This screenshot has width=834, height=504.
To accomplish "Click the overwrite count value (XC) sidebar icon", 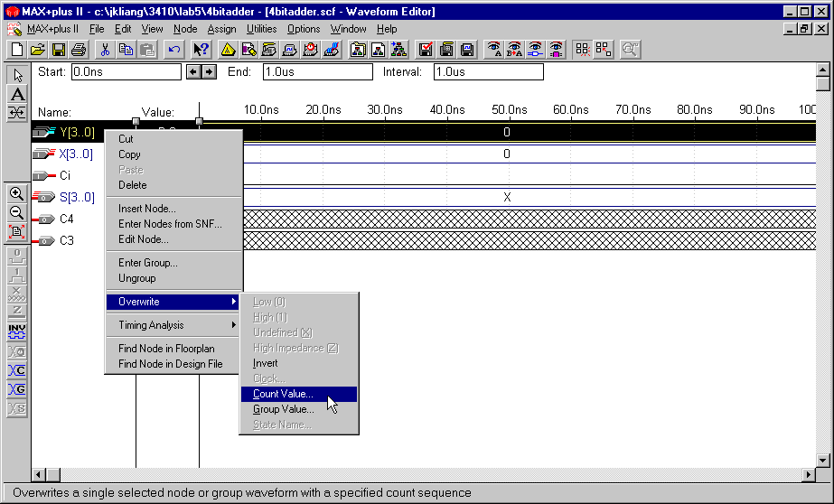I will (x=17, y=370).
